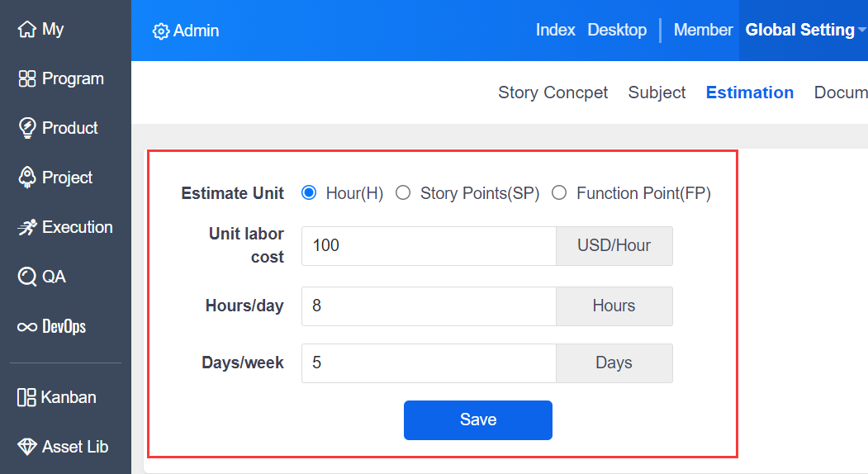Viewport: 868px width, 474px height.
Task: Click the Admin gear icon
Action: click(160, 31)
